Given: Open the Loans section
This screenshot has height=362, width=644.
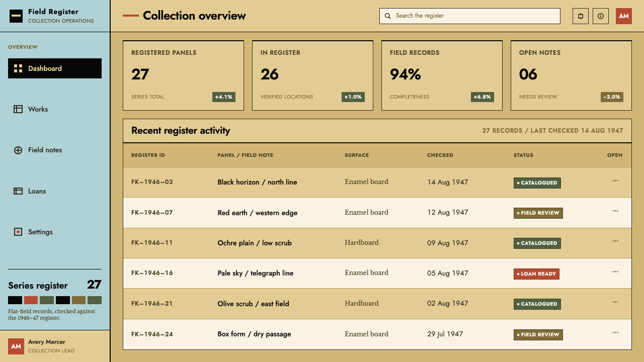Looking at the screenshot, I should (x=55, y=191).
